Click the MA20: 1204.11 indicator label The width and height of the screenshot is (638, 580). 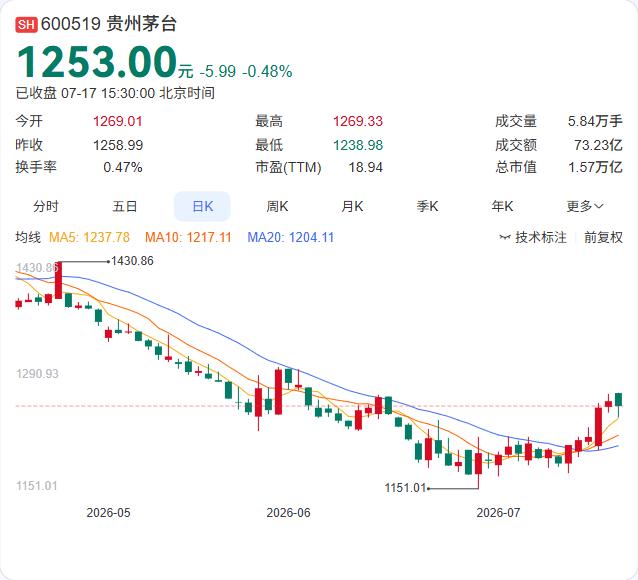(291, 237)
